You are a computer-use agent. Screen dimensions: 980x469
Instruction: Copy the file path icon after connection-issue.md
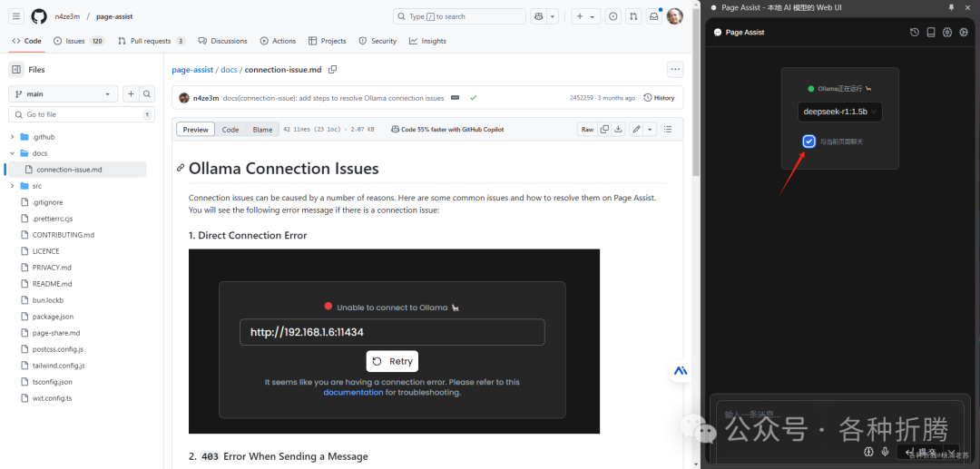pos(333,69)
